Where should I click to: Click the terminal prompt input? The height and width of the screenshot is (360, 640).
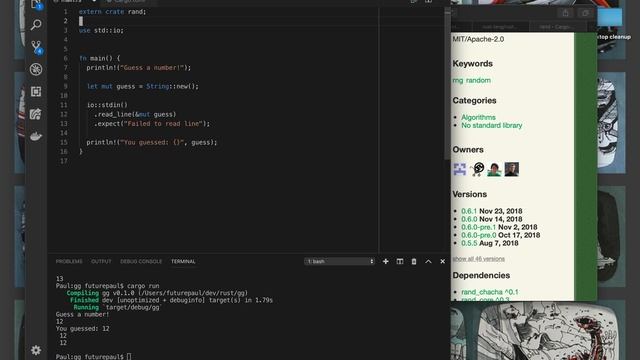pyautogui.click(x=129, y=357)
